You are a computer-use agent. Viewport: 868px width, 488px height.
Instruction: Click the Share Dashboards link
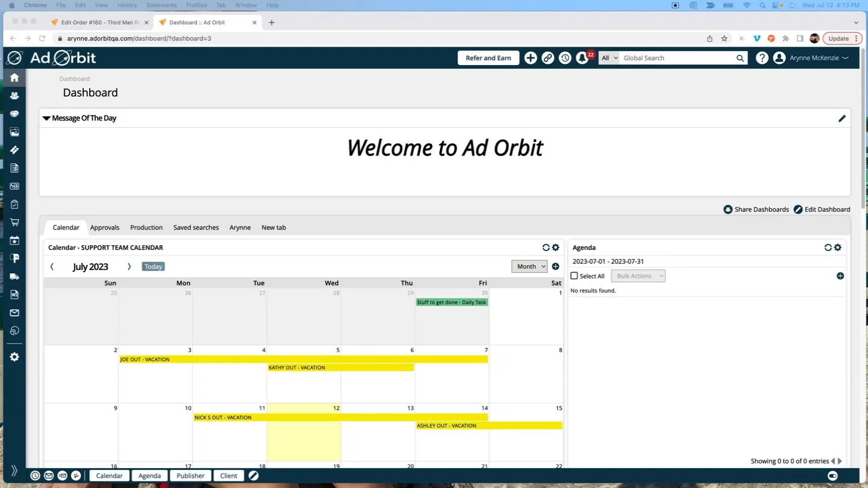pyautogui.click(x=756, y=210)
